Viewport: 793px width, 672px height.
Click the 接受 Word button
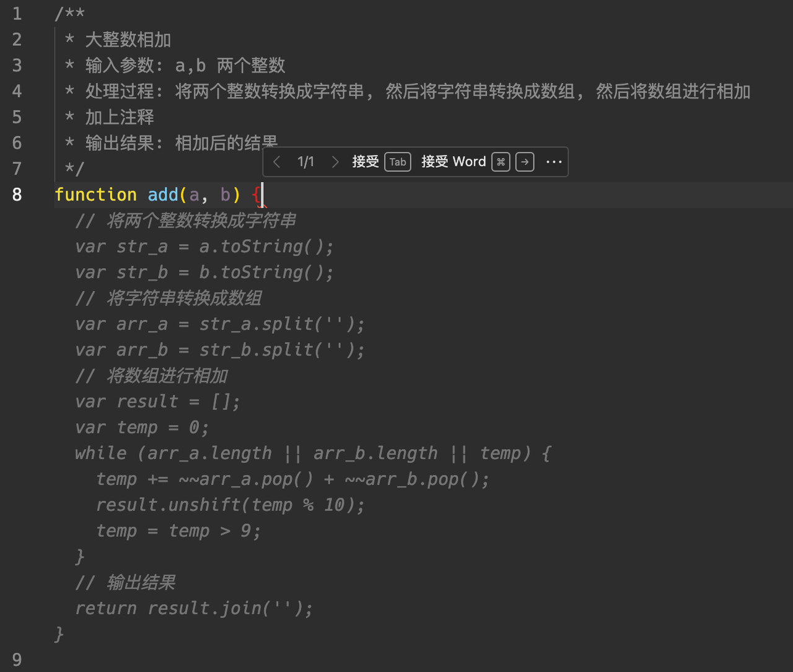[453, 162]
